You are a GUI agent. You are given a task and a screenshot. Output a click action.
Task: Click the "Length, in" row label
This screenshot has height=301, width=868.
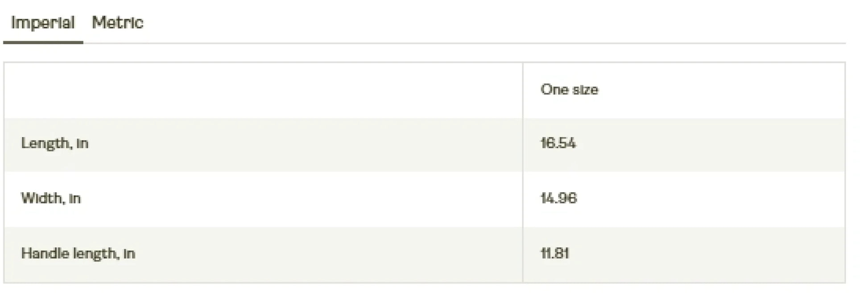[x=54, y=143]
